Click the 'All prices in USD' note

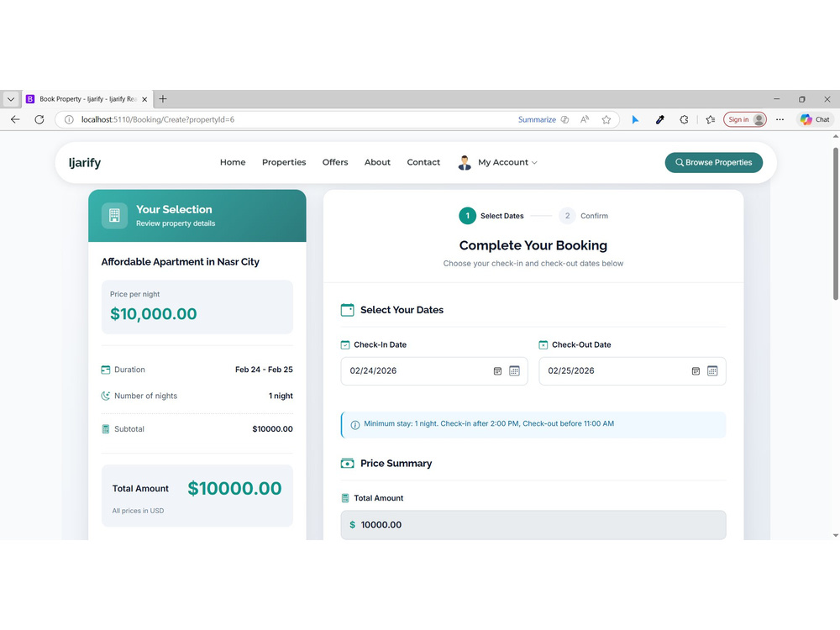coord(138,511)
